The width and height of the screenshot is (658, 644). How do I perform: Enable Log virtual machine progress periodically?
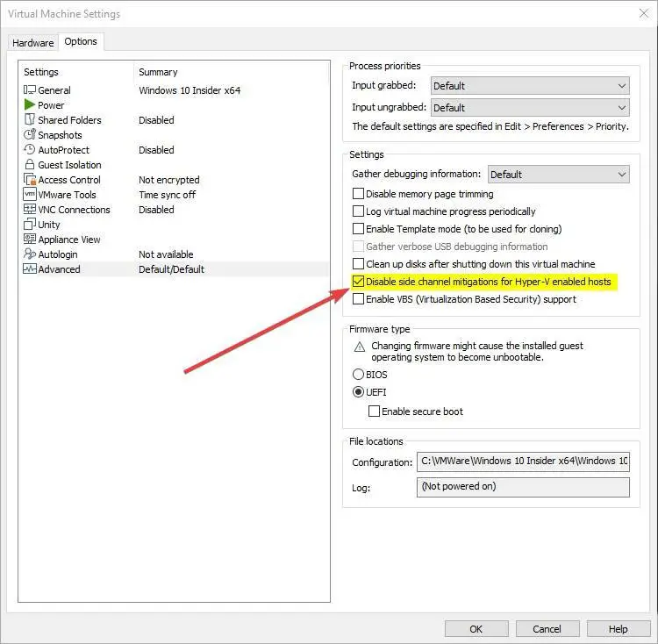(x=358, y=211)
